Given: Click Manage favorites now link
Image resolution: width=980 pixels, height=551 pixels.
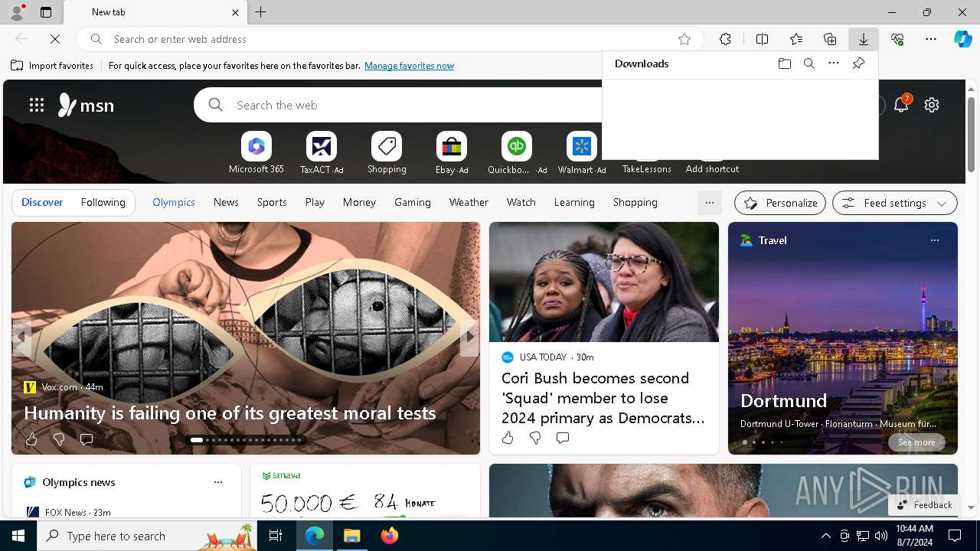Looking at the screenshot, I should coord(409,66).
